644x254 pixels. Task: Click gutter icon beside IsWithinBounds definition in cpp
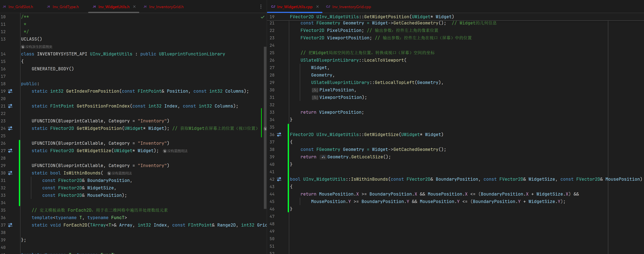(279, 179)
